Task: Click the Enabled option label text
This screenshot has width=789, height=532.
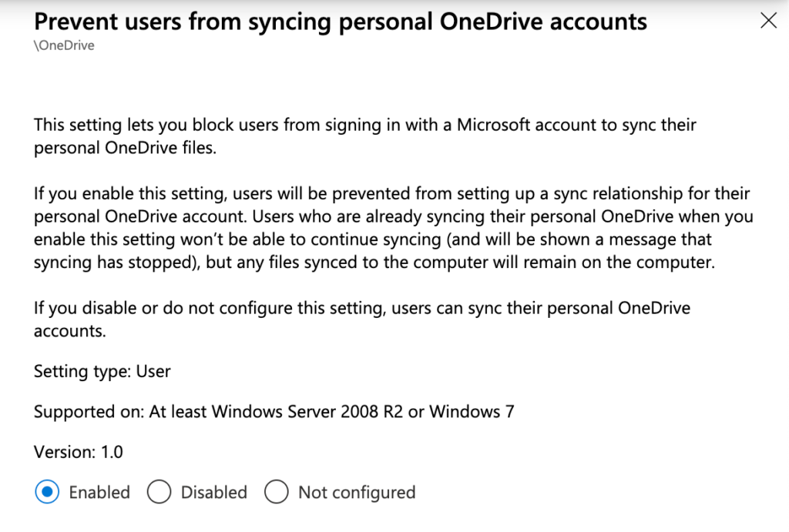Action: 99,492
